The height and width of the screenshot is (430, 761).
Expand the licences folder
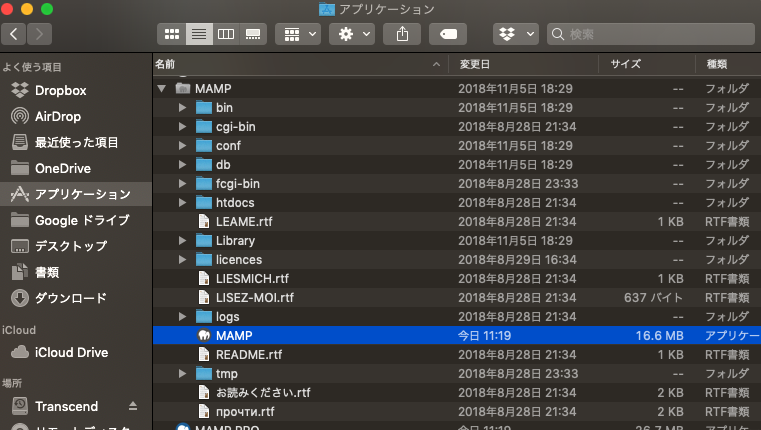tap(182, 259)
